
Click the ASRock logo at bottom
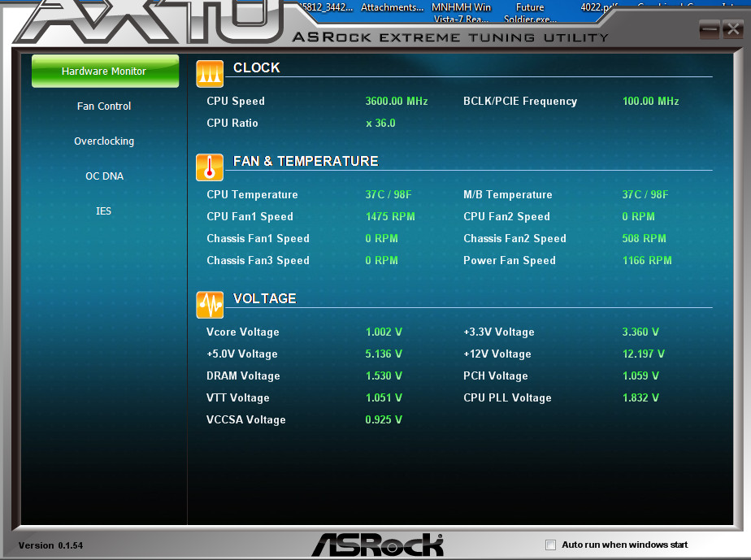378,545
